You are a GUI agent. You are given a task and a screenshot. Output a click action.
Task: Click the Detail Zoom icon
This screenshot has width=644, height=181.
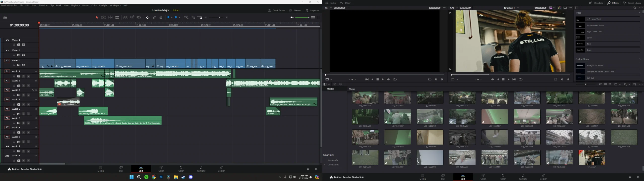coord(193,17)
